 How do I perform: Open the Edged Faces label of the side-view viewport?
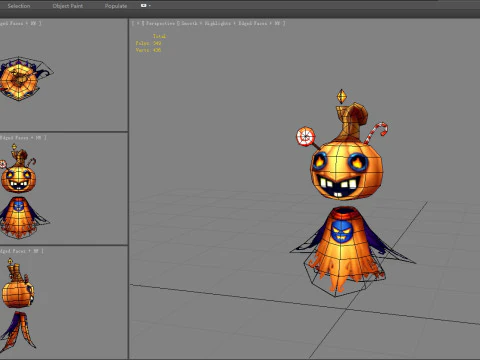(x=12, y=251)
